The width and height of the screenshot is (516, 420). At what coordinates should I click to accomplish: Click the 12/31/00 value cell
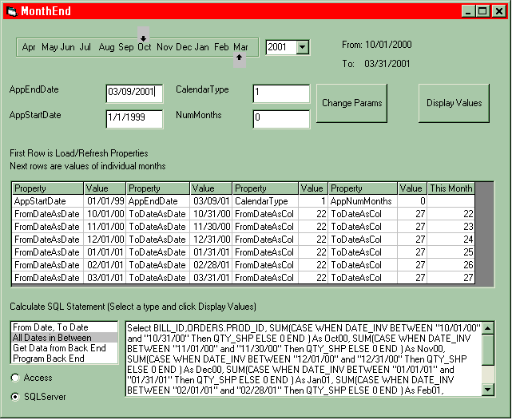coord(211,240)
